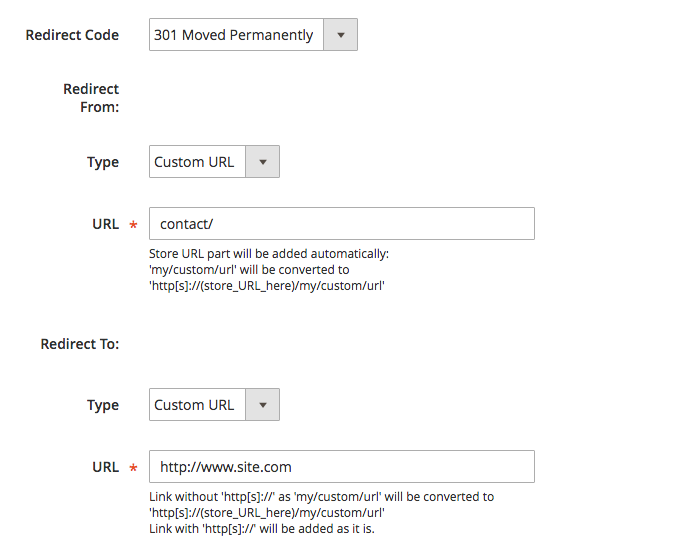
Task: Open the Redirect From Type dropdown
Action: pyautogui.click(x=198, y=162)
